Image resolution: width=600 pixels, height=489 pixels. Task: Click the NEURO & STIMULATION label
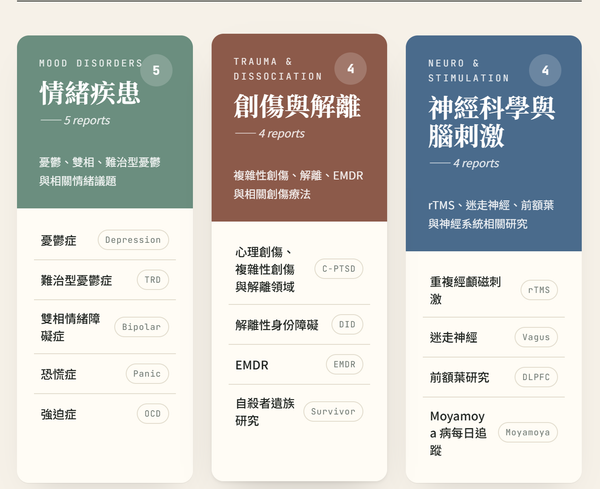pos(469,70)
